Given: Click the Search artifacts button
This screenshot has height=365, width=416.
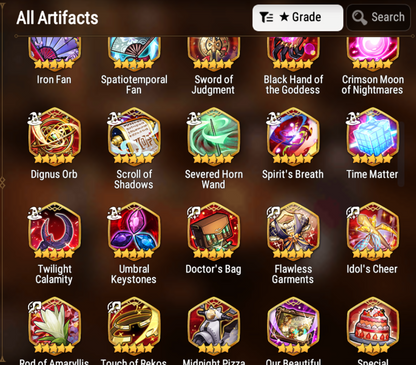Looking at the screenshot, I should click(x=379, y=17).
